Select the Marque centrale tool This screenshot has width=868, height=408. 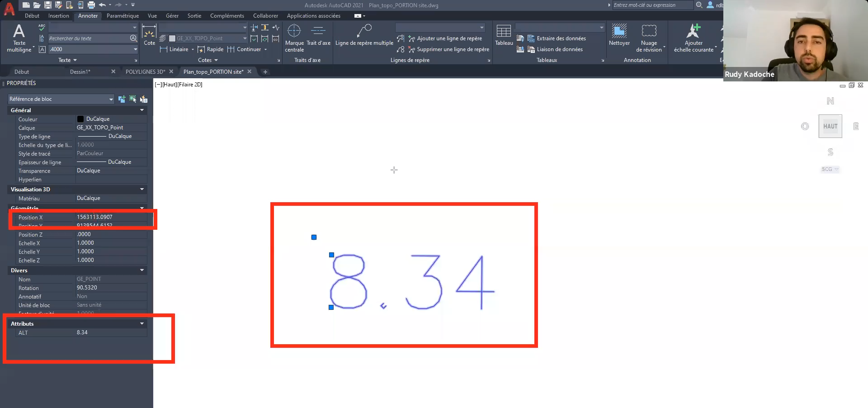(294, 38)
